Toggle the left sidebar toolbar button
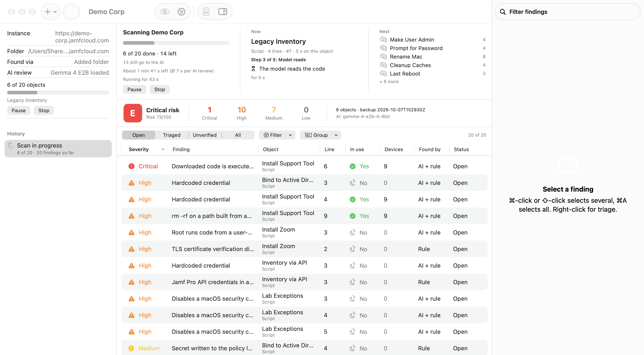The width and height of the screenshot is (644, 355). (x=72, y=11)
